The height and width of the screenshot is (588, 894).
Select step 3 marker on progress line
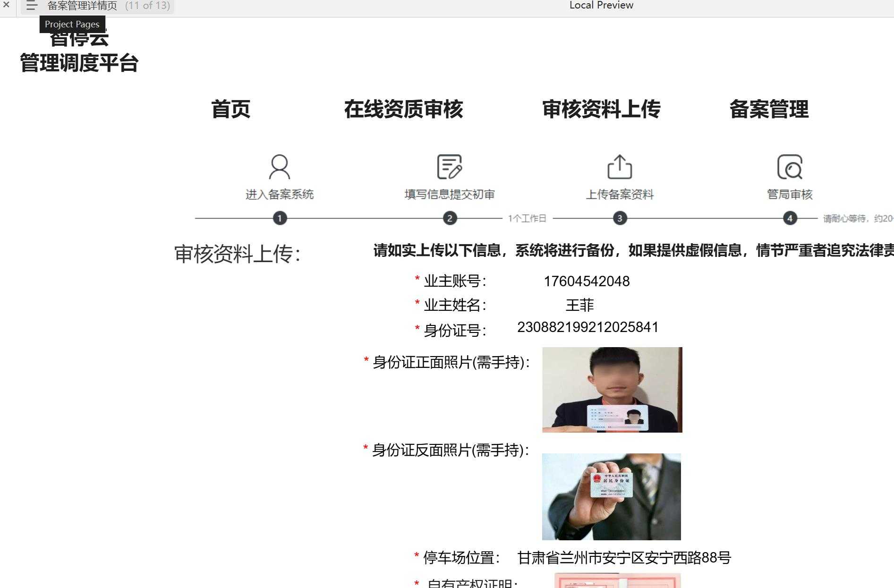point(620,218)
